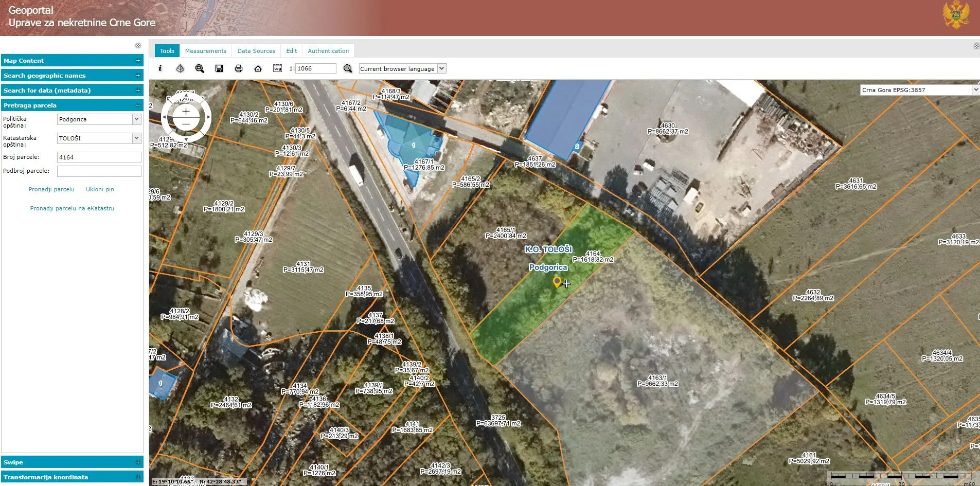980x486 pixels.
Task: Click parcel label 4161 P=5029,92 m2
Action: coord(809,458)
